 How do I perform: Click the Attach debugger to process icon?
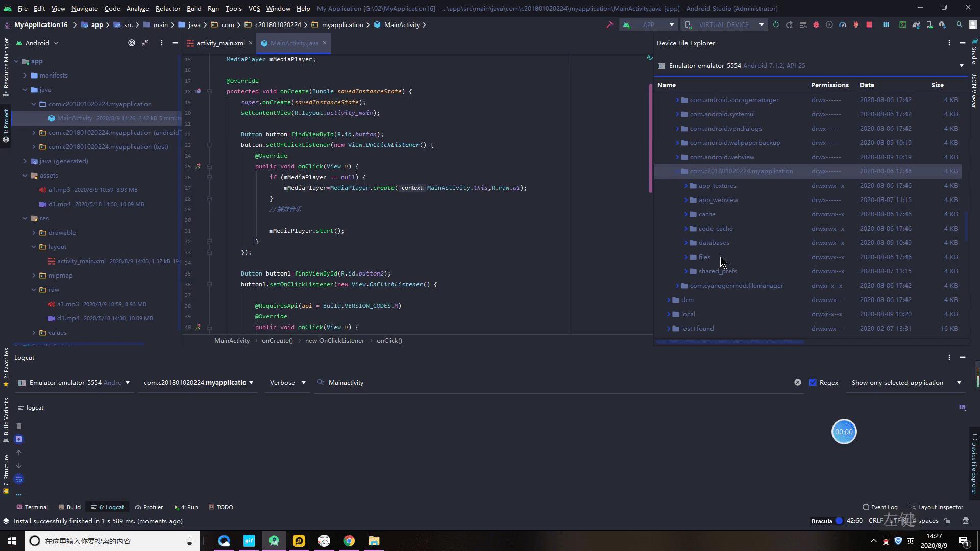click(x=856, y=25)
